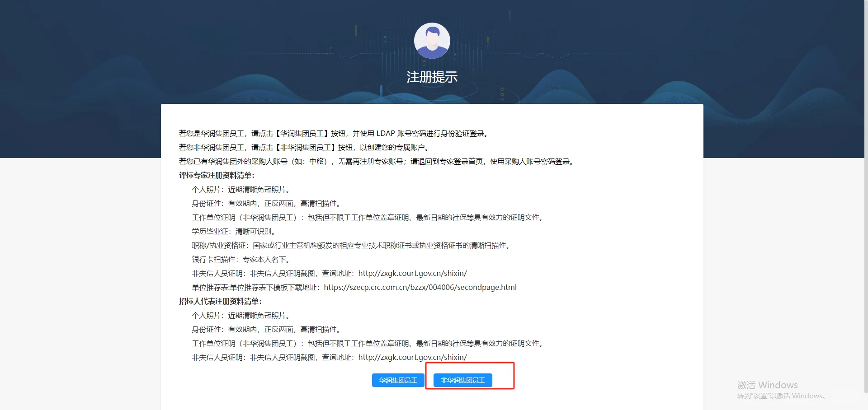Click 工作单位证明 line in bidder checklist
The width and height of the screenshot is (868, 410).
pos(368,343)
